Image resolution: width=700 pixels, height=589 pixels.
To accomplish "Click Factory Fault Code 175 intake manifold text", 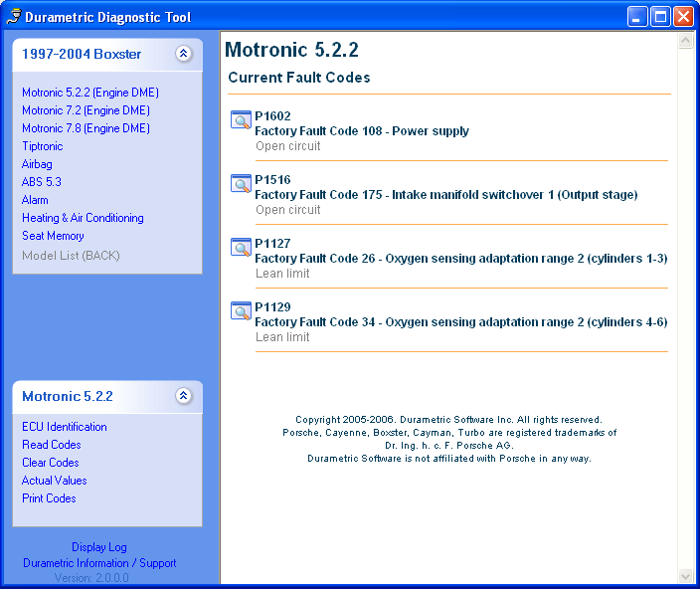I will pos(446,195).
